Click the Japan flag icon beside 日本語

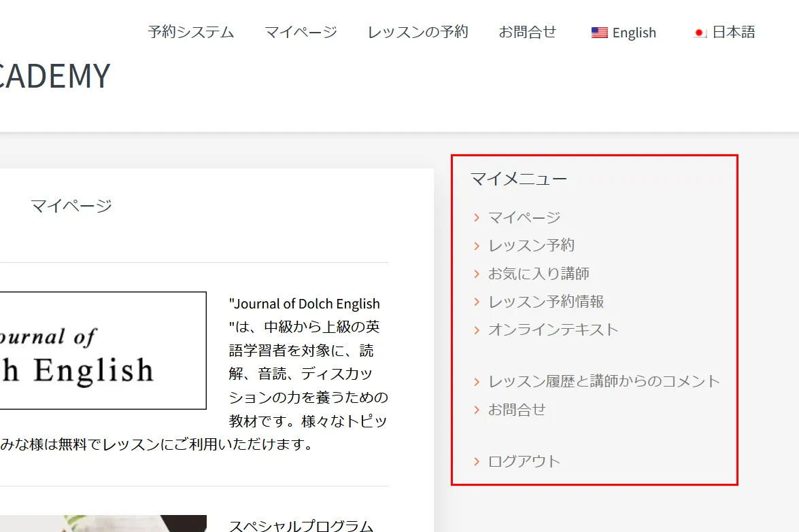(700, 33)
